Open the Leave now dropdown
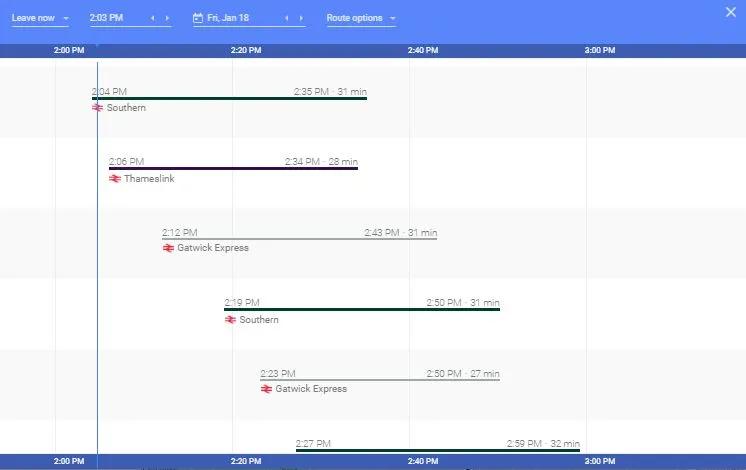The height and width of the screenshot is (470, 746). (x=40, y=18)
